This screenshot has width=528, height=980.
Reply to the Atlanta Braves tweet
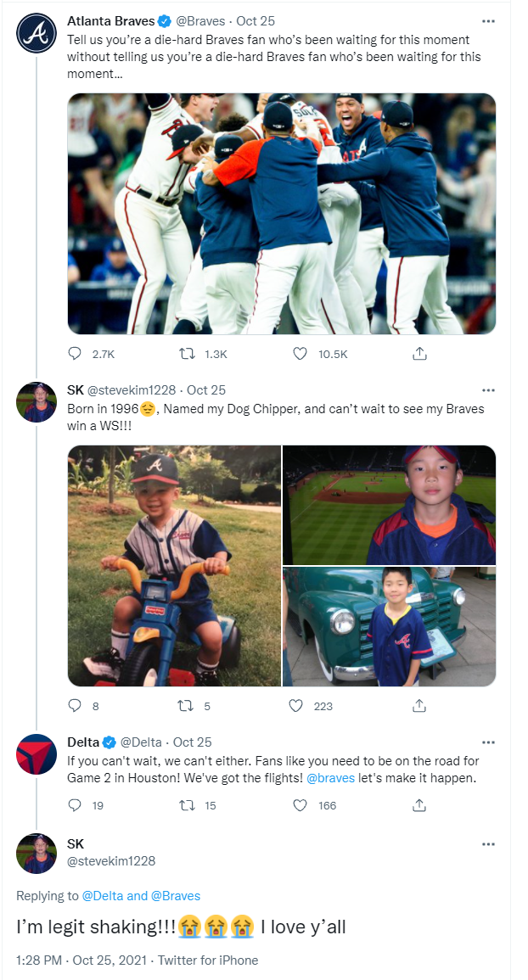pyautogui.click(x=75, y=354)
